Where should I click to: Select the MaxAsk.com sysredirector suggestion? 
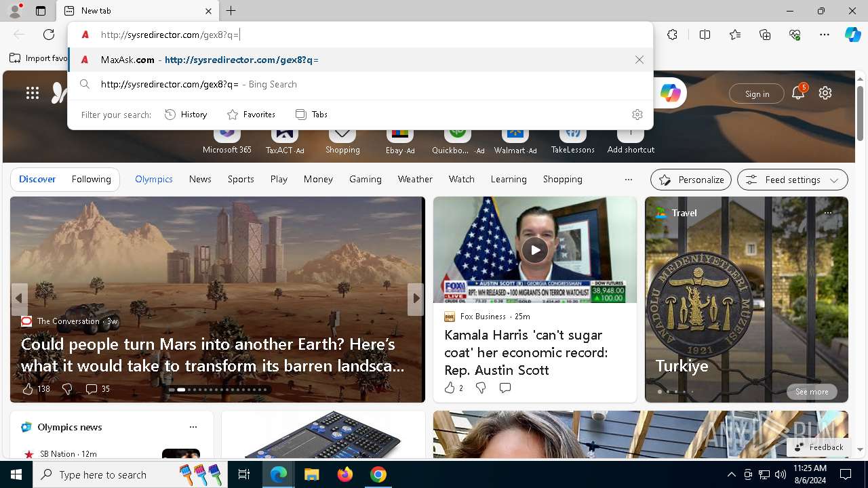(x=359, y=60)
